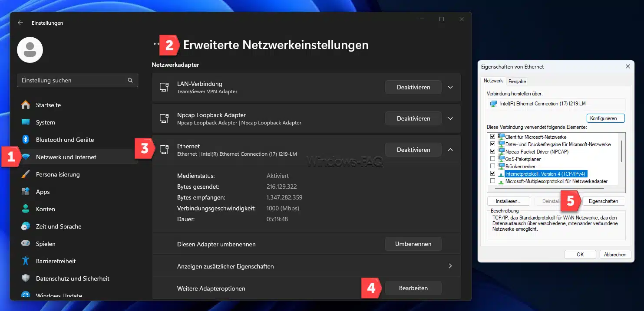Open Apps settings icon in sidebar
Screen dimensions: 644x311
(26, 192)
